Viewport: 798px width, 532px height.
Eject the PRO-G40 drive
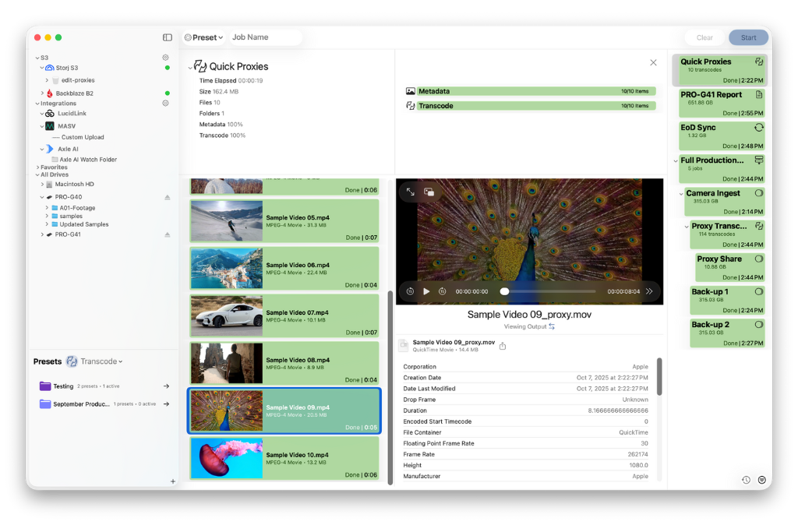click(x=167, y=198)
